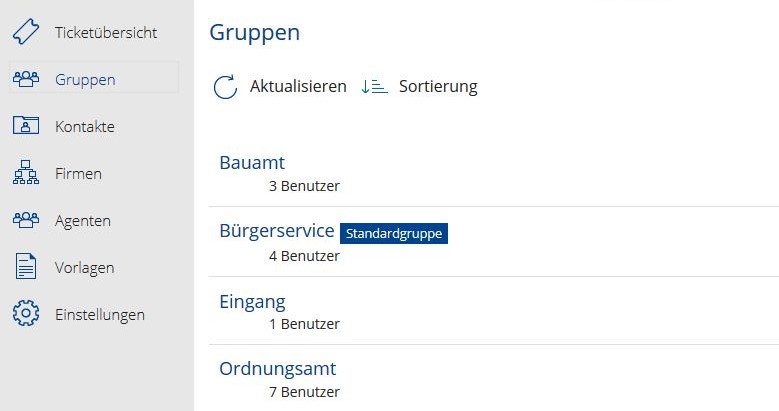Click the sort lines icon

point(374,86)
